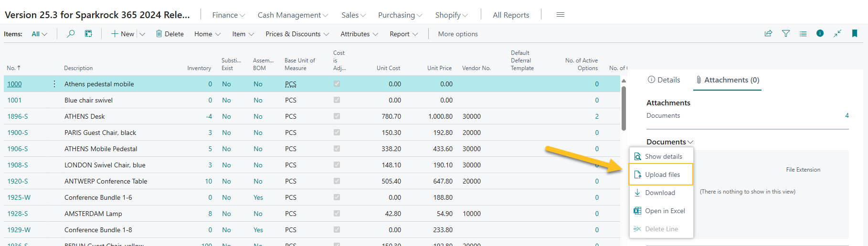Toggle Cost is Adjusted checkbox for item 1000
Image resolution: width=868 pixels, height=246 pixels.
point(337,84)
